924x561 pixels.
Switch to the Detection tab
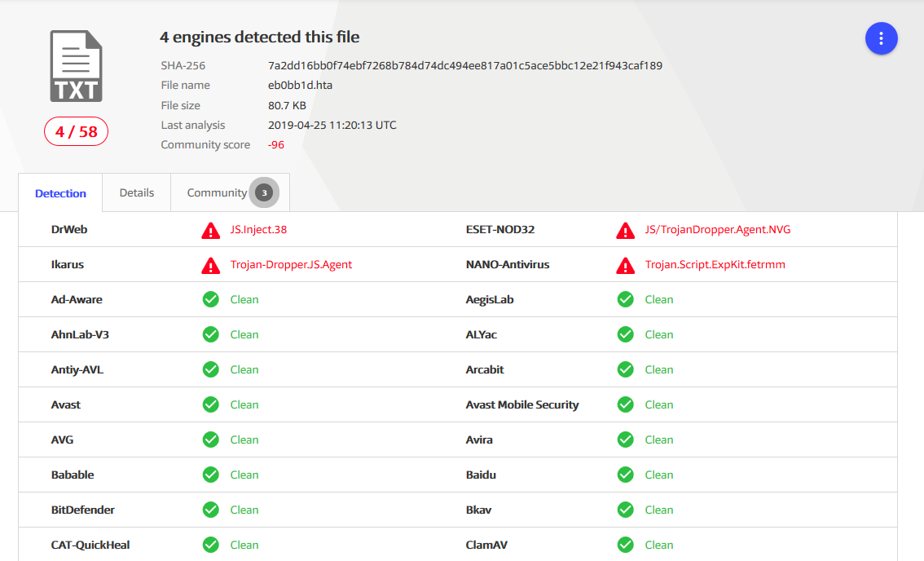tap(60, 193)
